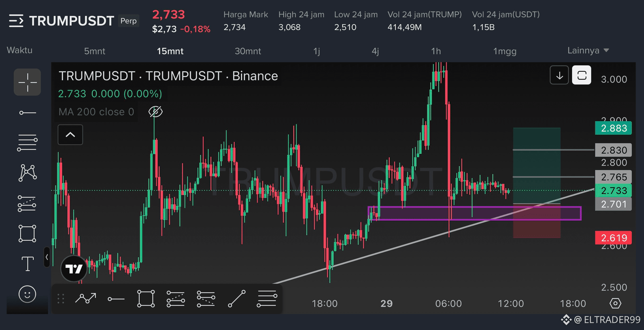Open the Lainnya timeframe dropdown
Viewport: 644px width, 330px height.
588,51
